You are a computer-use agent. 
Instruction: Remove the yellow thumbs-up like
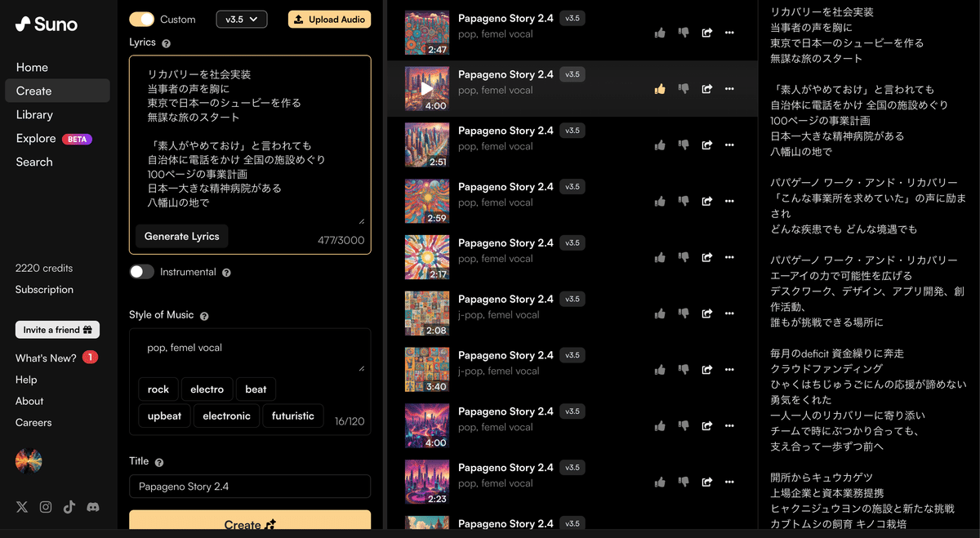pyautogui.click(x=660, y=89)
